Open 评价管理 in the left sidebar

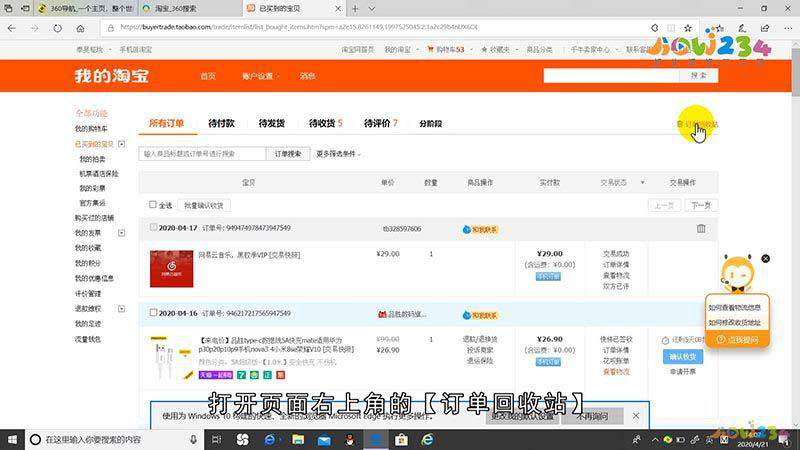88,294
